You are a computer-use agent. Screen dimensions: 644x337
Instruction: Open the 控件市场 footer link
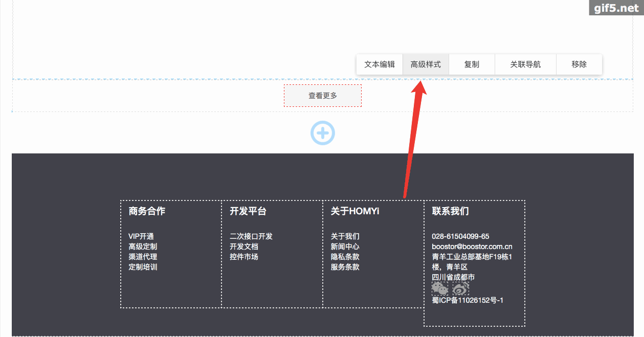point(244,257)
